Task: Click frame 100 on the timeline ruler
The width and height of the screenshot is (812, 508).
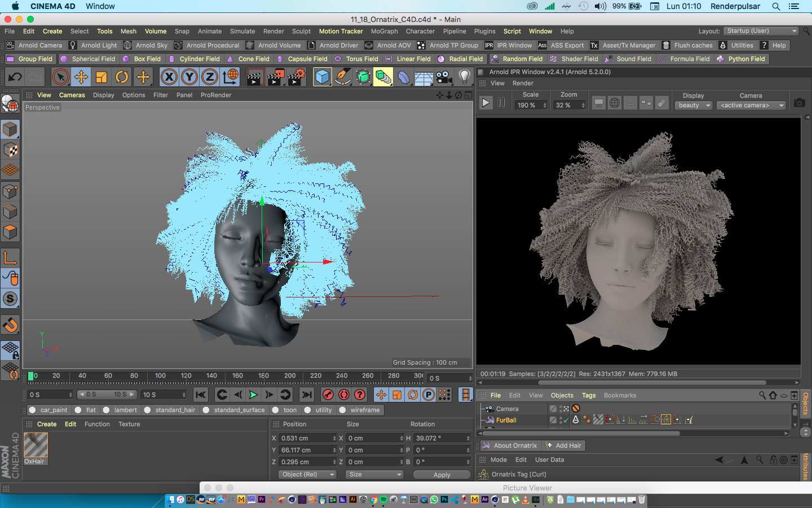Action: pyautogui.click(x=160, y=376)
